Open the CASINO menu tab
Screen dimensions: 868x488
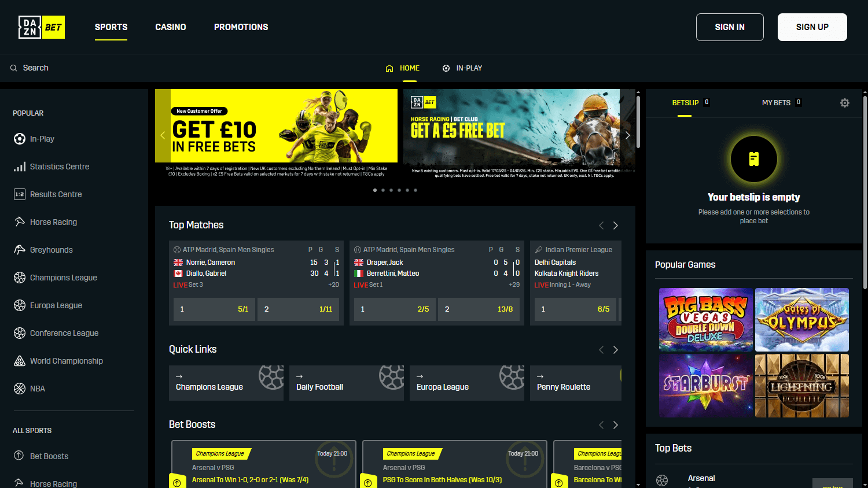[x=171, y=27]
